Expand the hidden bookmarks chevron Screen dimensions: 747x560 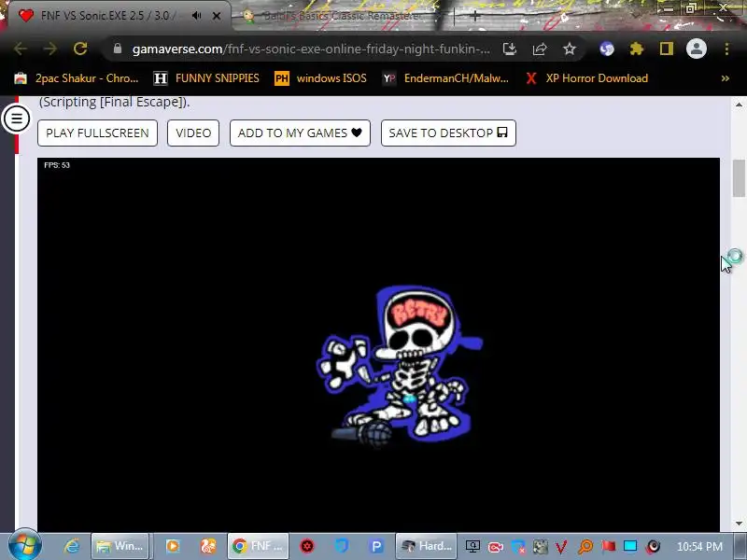coord(726,78)
